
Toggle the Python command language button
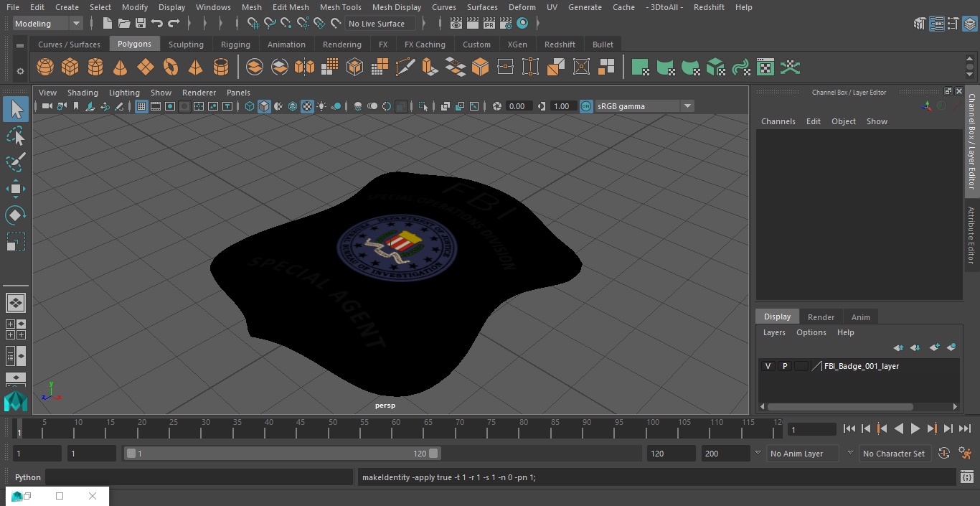(x=28, y=477)
